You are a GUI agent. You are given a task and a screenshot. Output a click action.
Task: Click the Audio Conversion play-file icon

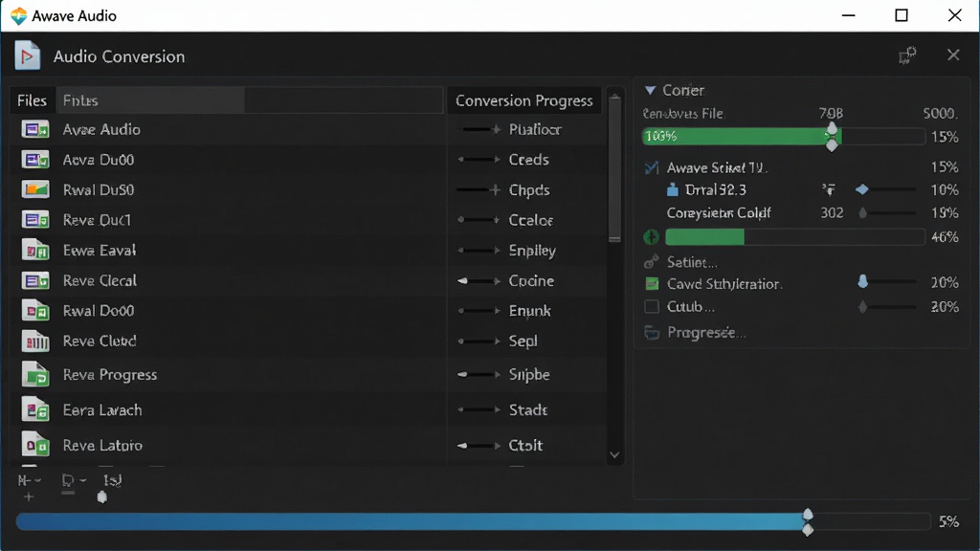pos(27,56)
